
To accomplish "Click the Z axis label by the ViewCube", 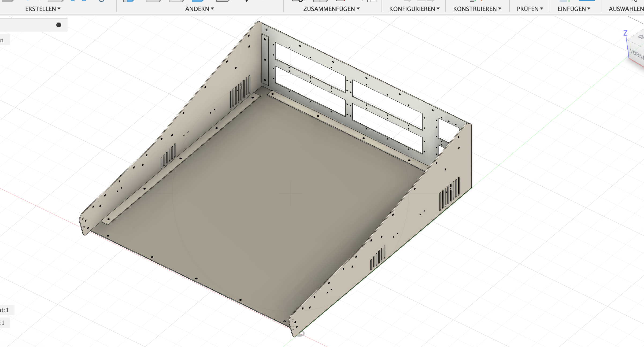I will tap(625, 33).
